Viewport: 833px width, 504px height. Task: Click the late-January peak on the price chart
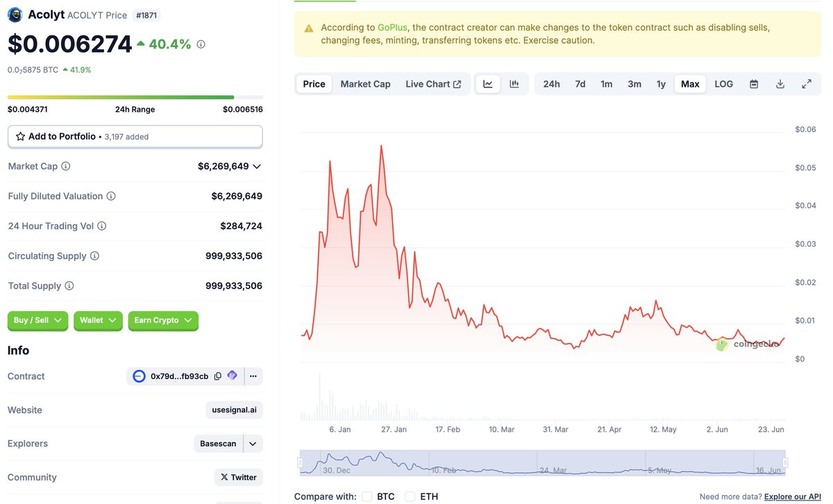381,146
